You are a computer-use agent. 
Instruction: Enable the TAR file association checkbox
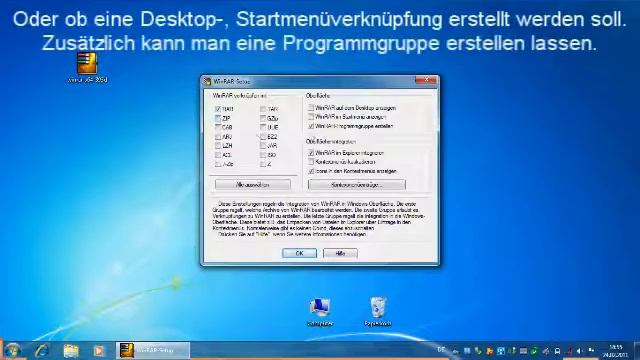[263, 109]
